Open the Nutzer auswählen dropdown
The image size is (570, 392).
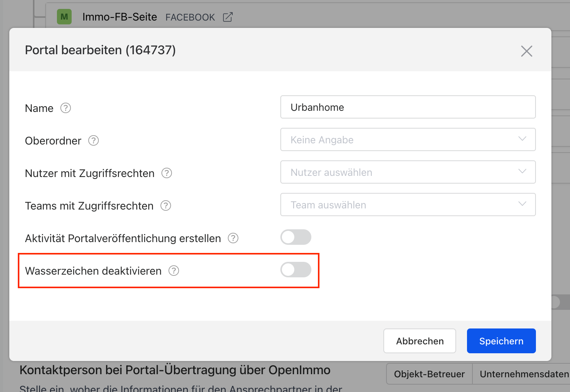pyautogui.click(x=408, y=172)
